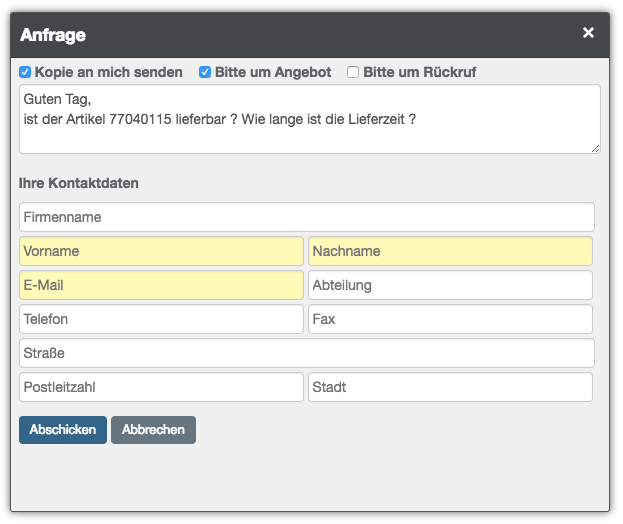
Task: Click the 'Ihre Kontaktdaten' heading
Action: pyautogui.click(x=79, y=184)
